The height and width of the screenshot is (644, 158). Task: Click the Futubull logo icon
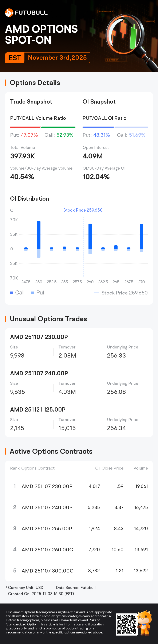coord(9,12)
